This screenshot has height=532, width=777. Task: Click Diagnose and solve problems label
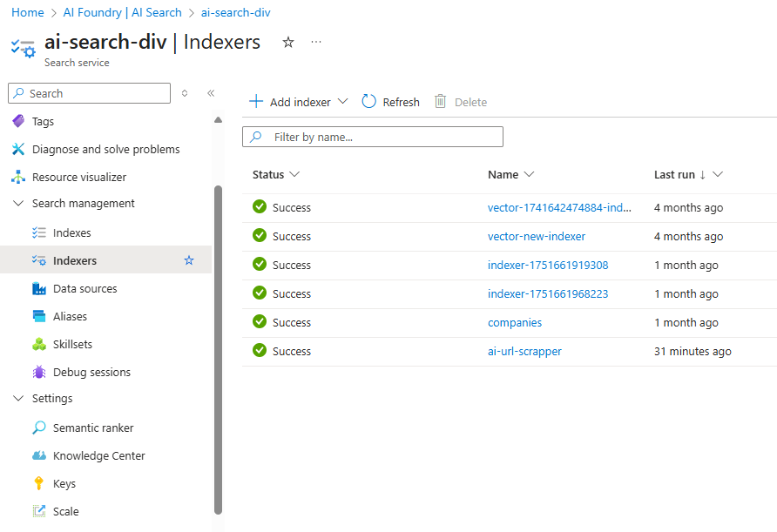106,149
